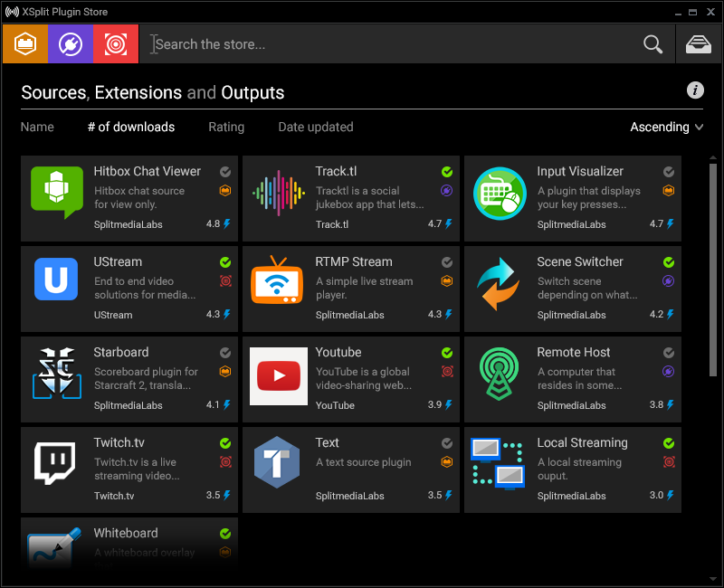724x588 pixels.
Task: Sort plugins by Rating
Action: (x=226, y=128)
